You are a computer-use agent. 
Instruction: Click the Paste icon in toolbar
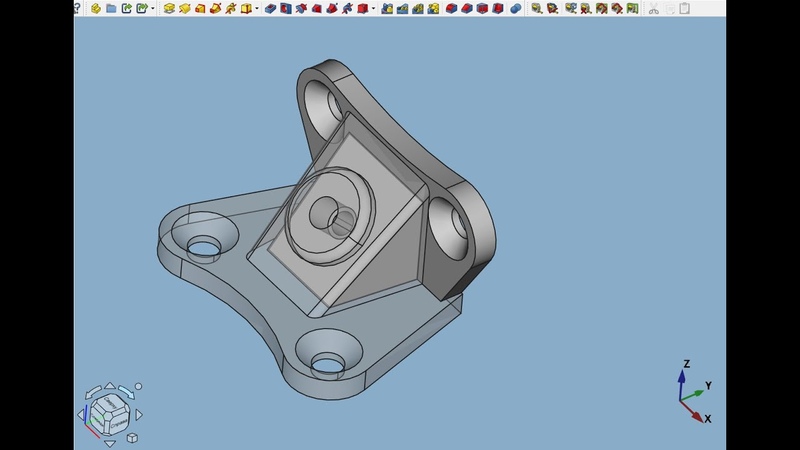[685, 8]
